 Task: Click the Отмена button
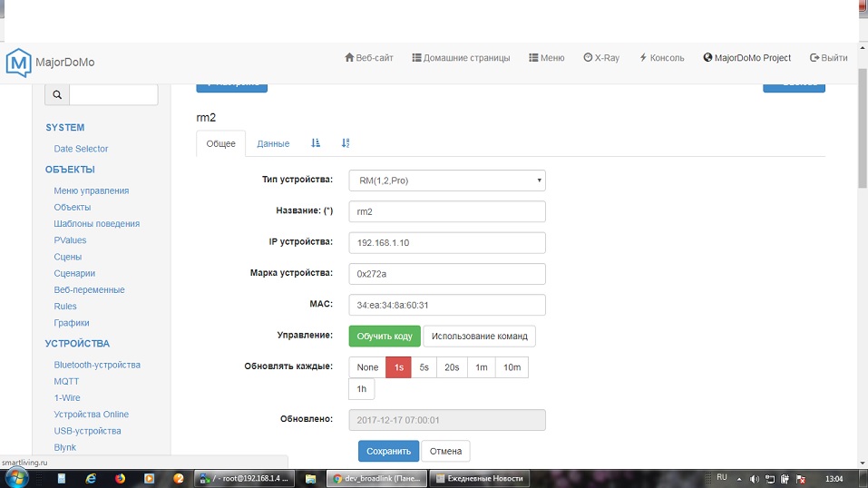[x=445, y=451]
